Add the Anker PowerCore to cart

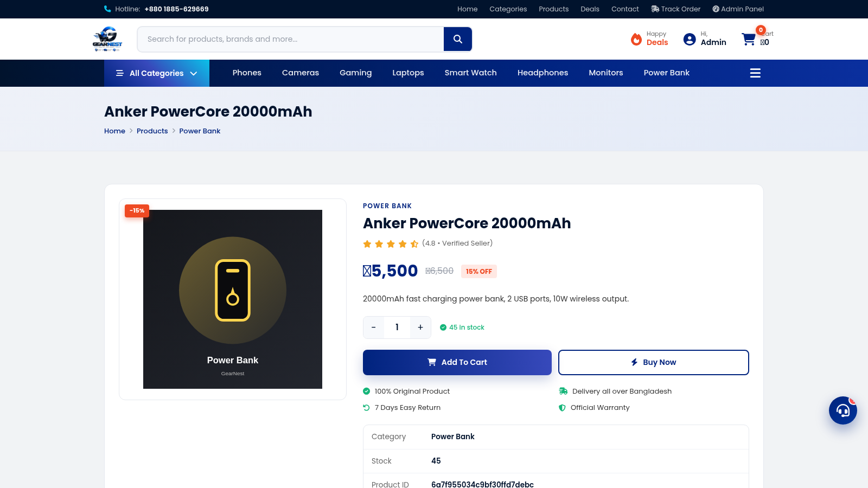tap(457, 362)
